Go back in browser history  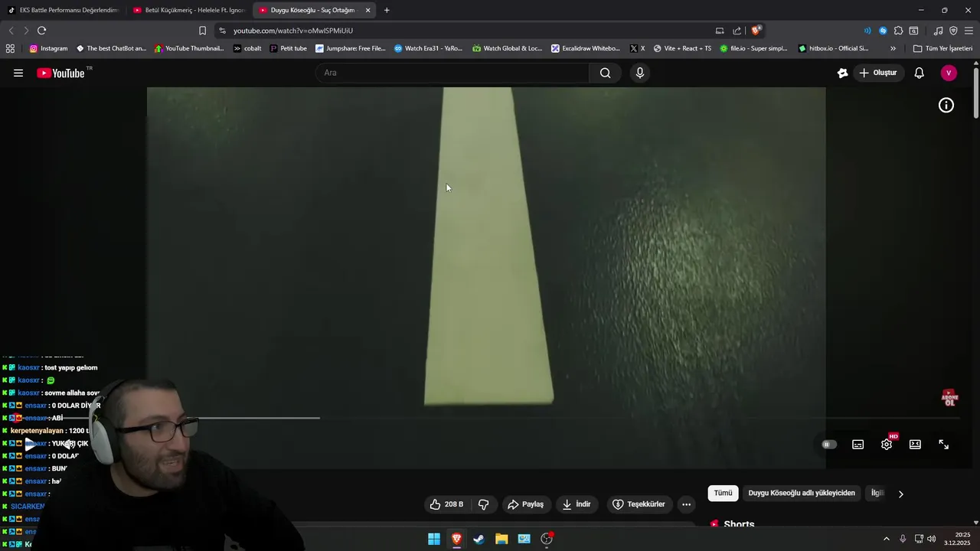pos(11,31)
